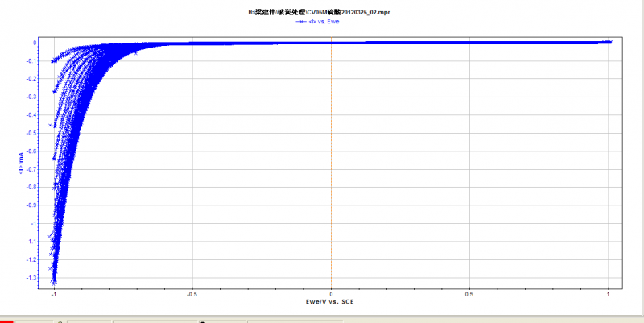Click the x-axis tick label '-0.5'
The image size is (644, 323).
tap(192, 294)
